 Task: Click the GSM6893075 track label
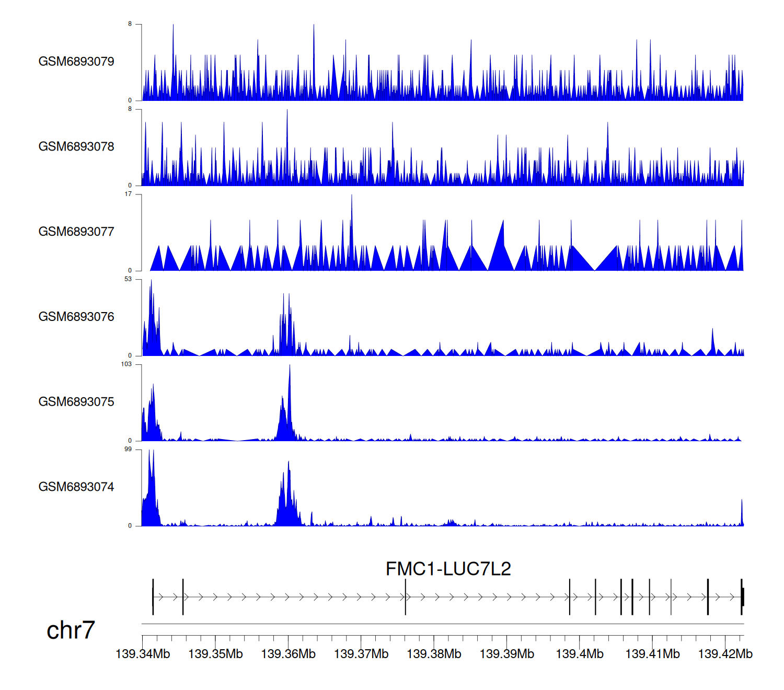pos(76,402)
